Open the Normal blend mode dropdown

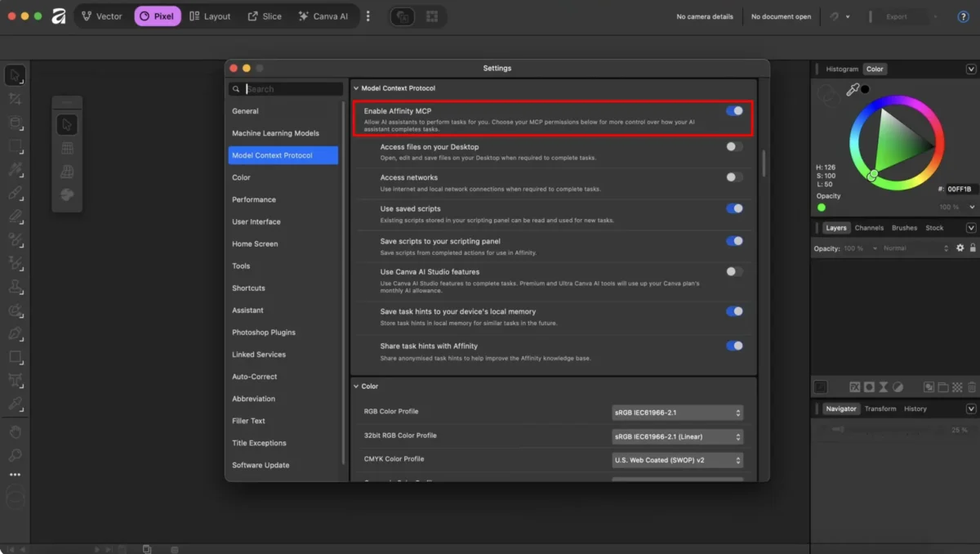[x=915, y=248]
